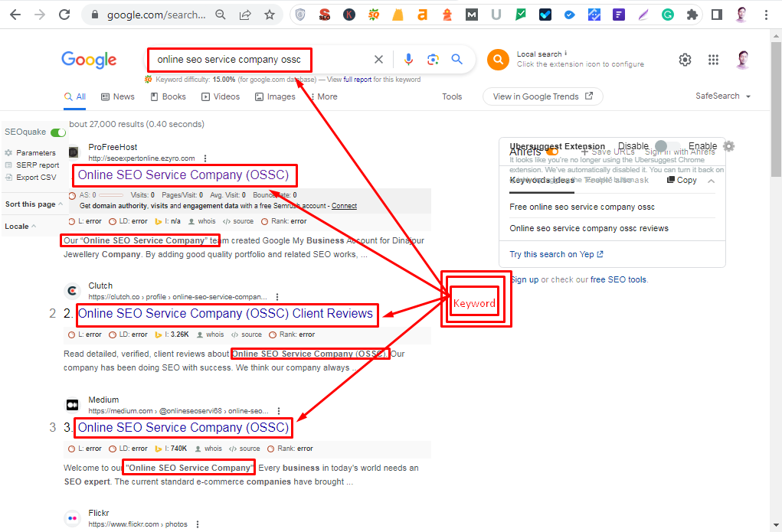Share this page via address bar icon
This screenshot has height=532, width=782.
pyautogui.click(x=245, y=15)
